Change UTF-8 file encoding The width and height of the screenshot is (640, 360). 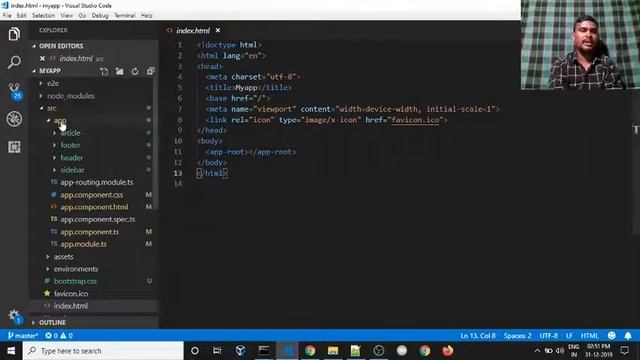549,336
